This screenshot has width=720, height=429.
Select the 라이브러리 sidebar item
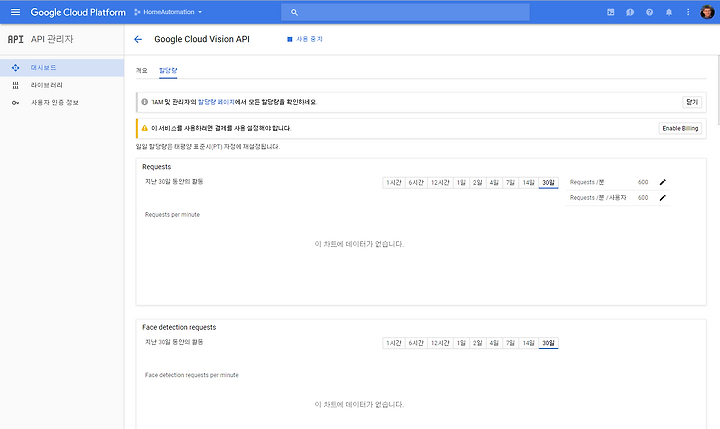62,85
